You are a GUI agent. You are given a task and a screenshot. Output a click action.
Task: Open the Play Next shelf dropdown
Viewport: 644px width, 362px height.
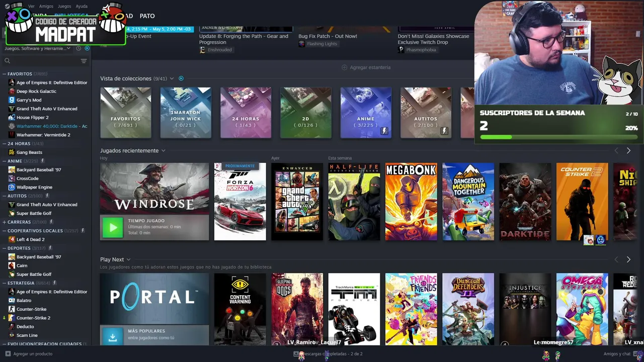(128, 259)
